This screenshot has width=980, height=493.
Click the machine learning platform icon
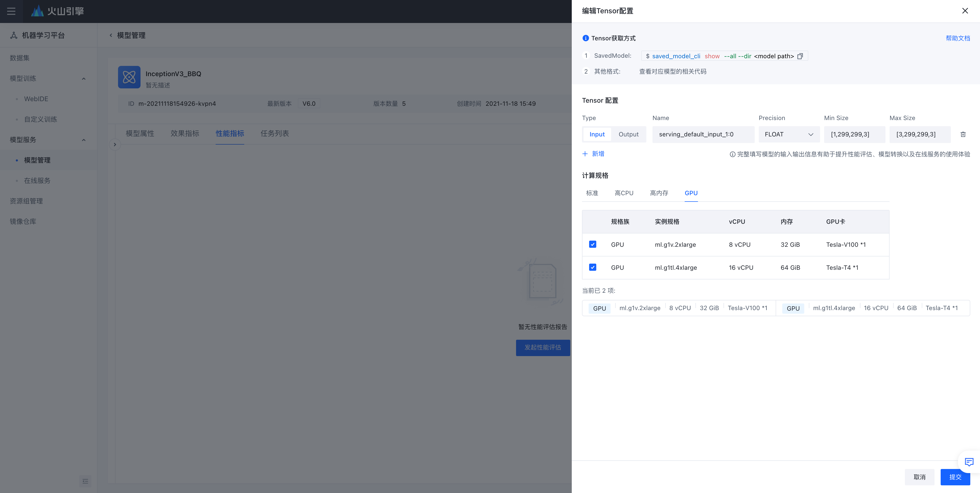point(14,35)
